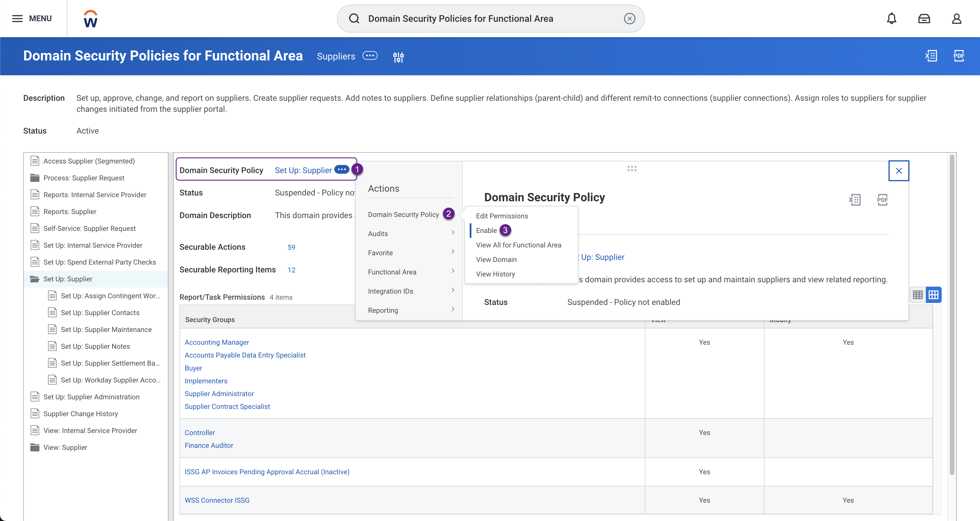The image size is (980, 521).
Task: Export the Domain Security Policy popup to PDF
Action: [883, 200]
